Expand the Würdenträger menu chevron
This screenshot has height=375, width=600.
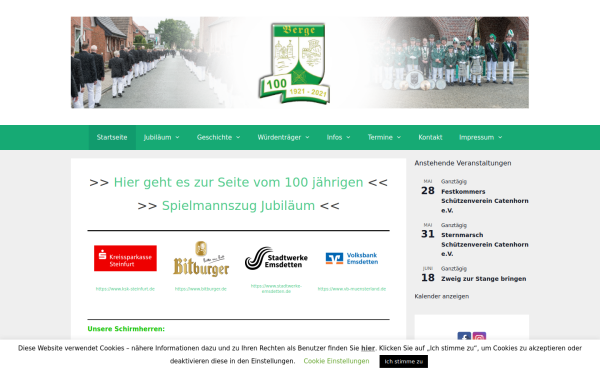tap(307, 137)
